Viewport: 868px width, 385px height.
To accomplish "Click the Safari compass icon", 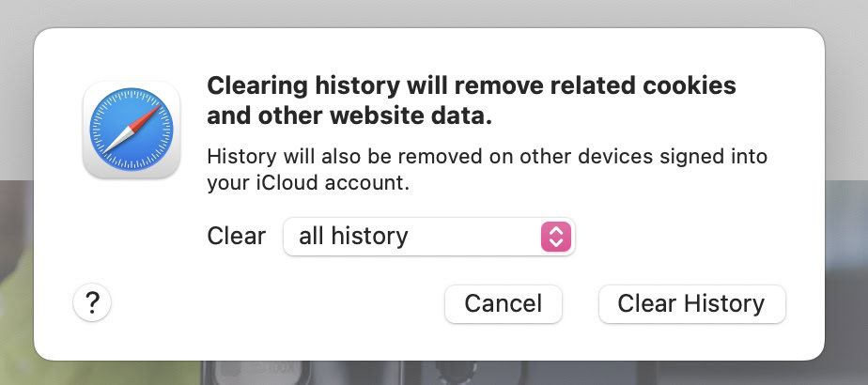I will click(x=132, y=131).
